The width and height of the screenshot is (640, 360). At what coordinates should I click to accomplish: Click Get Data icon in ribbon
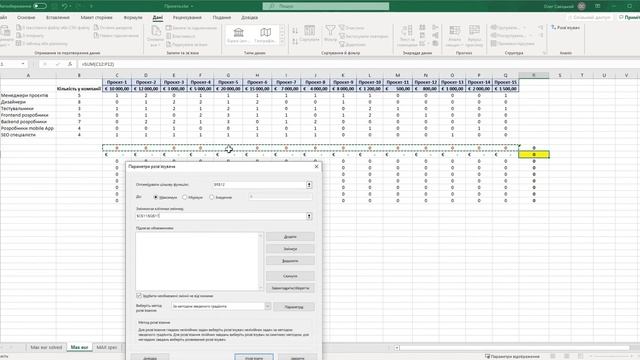5,31
